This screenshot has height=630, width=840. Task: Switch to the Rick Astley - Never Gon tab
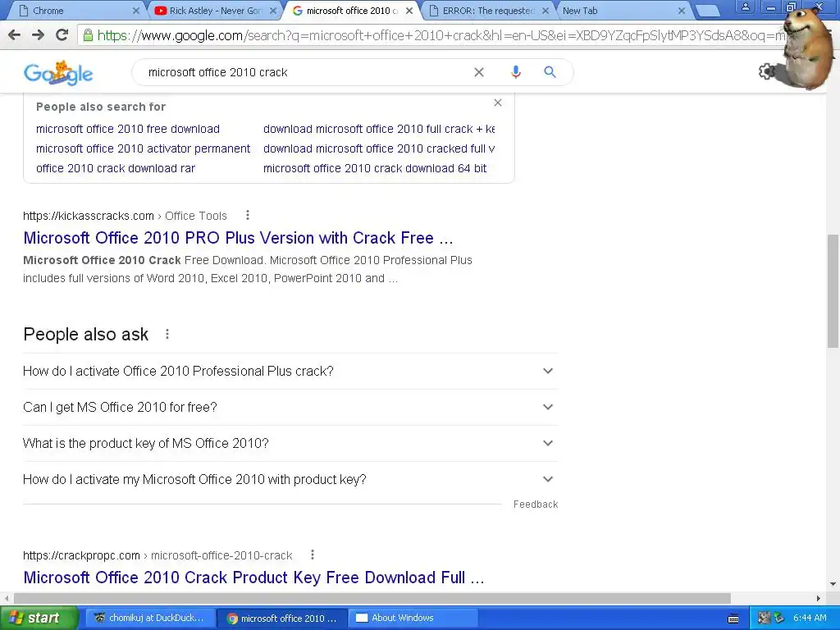(x=214, y=11)
